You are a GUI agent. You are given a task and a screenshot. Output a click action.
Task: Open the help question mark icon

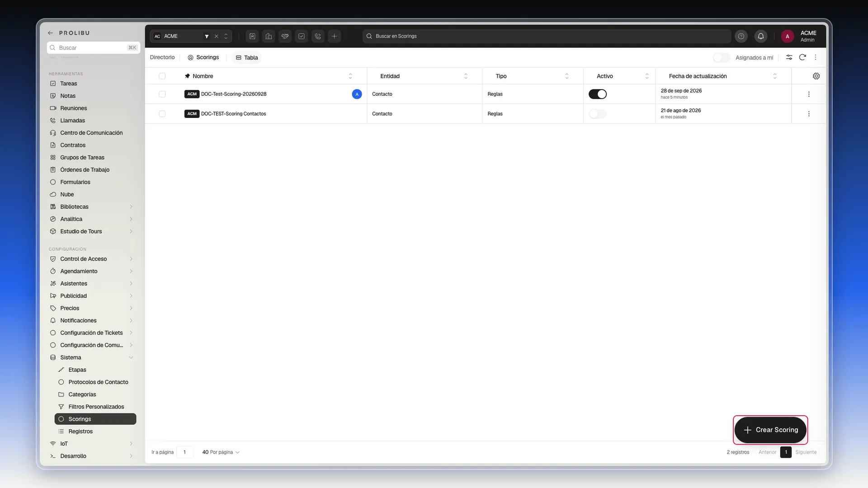tap(741, 36)
